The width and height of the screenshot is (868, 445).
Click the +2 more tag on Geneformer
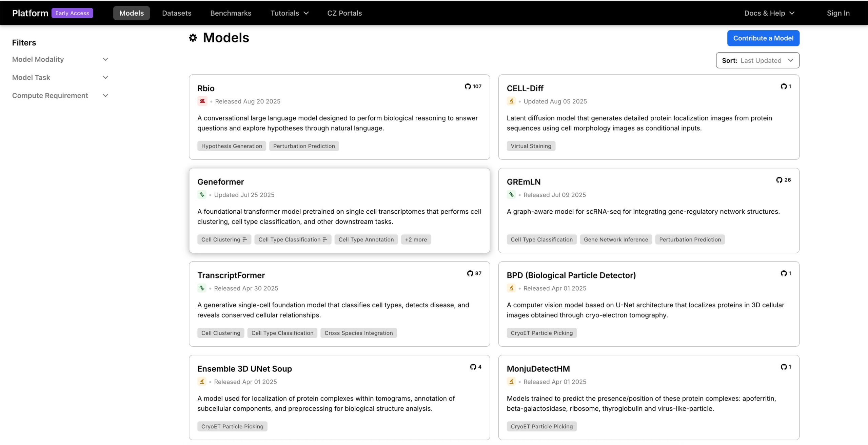coord(416,239)
